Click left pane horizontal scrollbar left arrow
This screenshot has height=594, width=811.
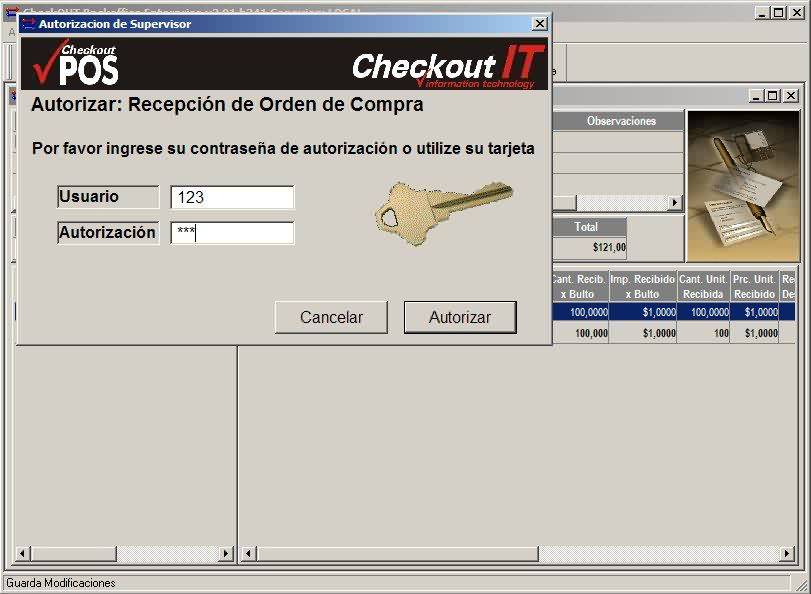point(22,554)
